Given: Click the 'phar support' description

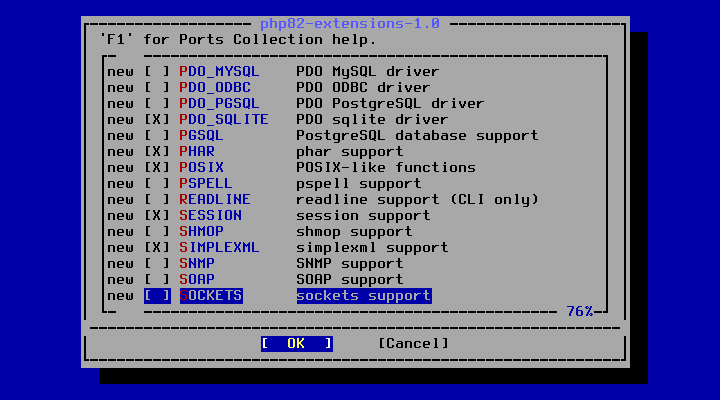Looking at the screenshot, I should pyautogui.click(x=349, y=152).
